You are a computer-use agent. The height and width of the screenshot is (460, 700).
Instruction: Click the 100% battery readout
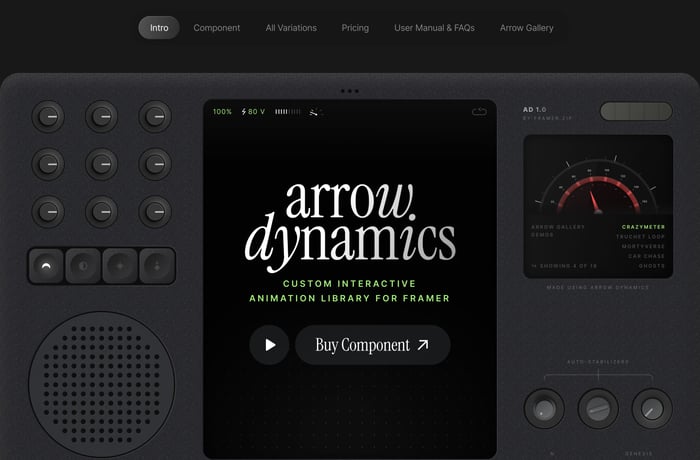click(222, 112)
